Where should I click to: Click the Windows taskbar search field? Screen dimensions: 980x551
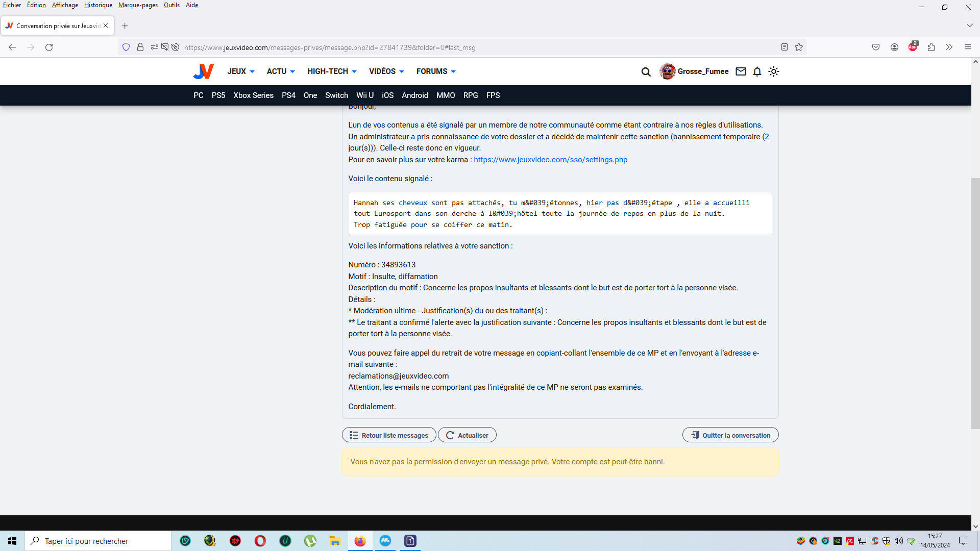pos(98,541)
